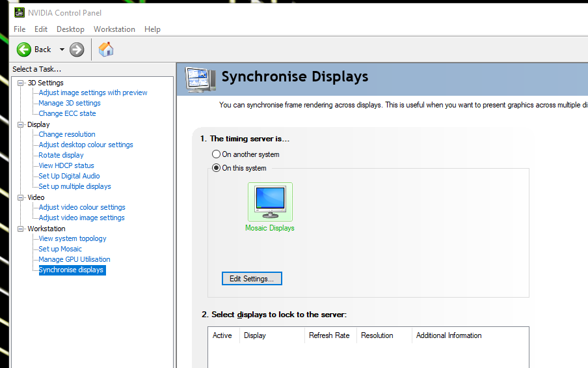Select Synchronise displays tree item
This screenshot has width=588, height=368.
(x=72, y=270)
